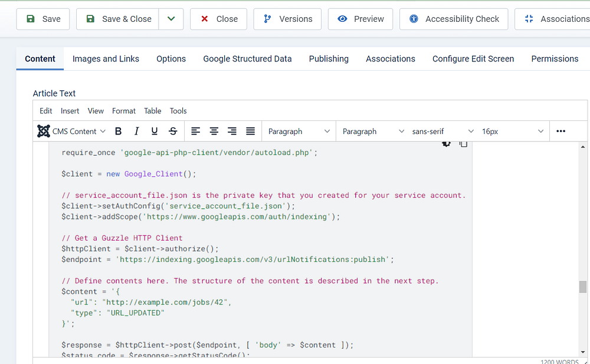Open the Paragraph dropdown beside sans-serif

tap(373, 131)
